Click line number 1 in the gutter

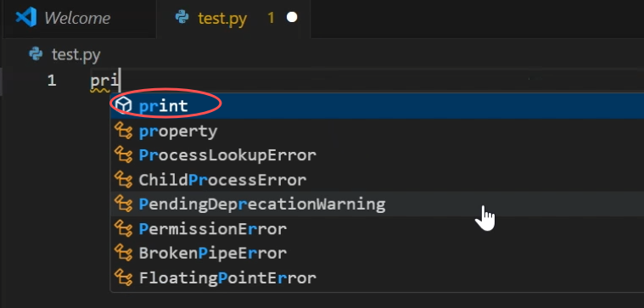coord(52,81)
